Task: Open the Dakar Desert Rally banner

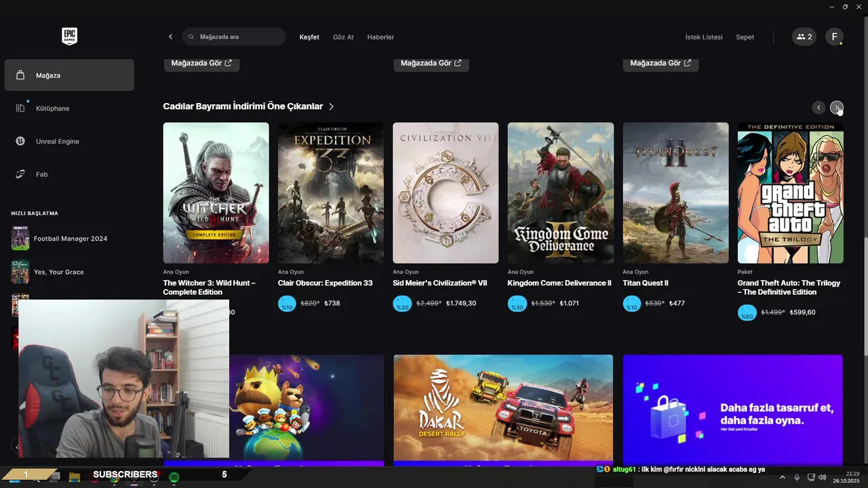Action: click(503, 410)
